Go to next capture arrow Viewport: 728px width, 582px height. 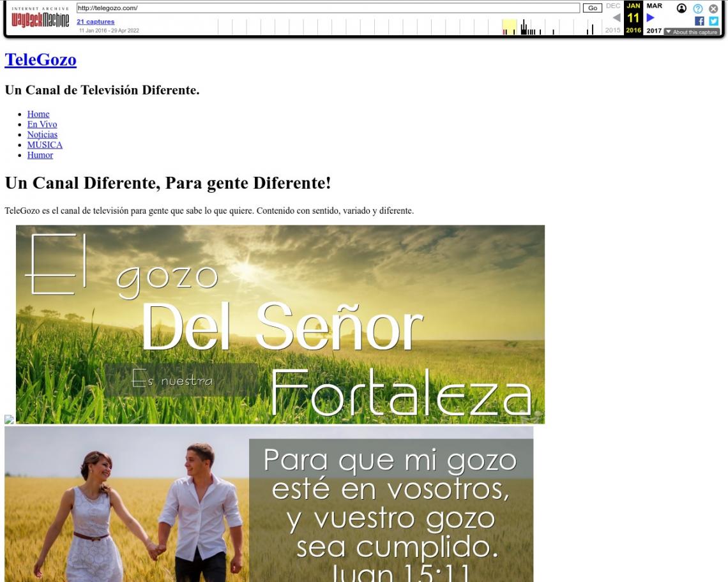coord(651,18)
